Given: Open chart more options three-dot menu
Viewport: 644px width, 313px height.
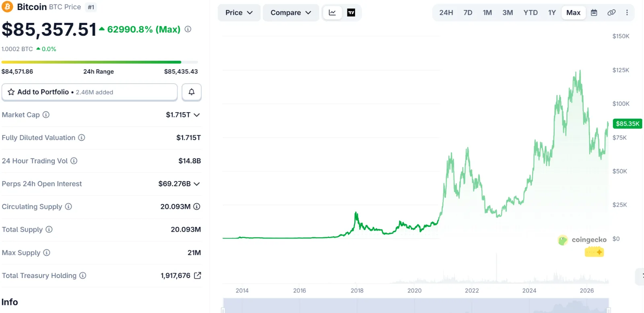Looking at the screenshot, I should tap(627, 12).
